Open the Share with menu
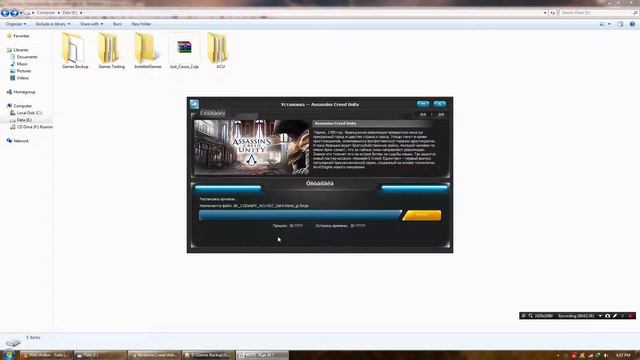The image size is (640, 360). point(91,24)
